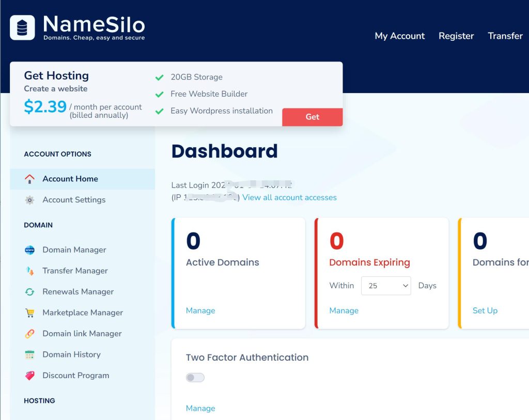
Task: Click the Get Hosting heading
Action: pos(56,75)
